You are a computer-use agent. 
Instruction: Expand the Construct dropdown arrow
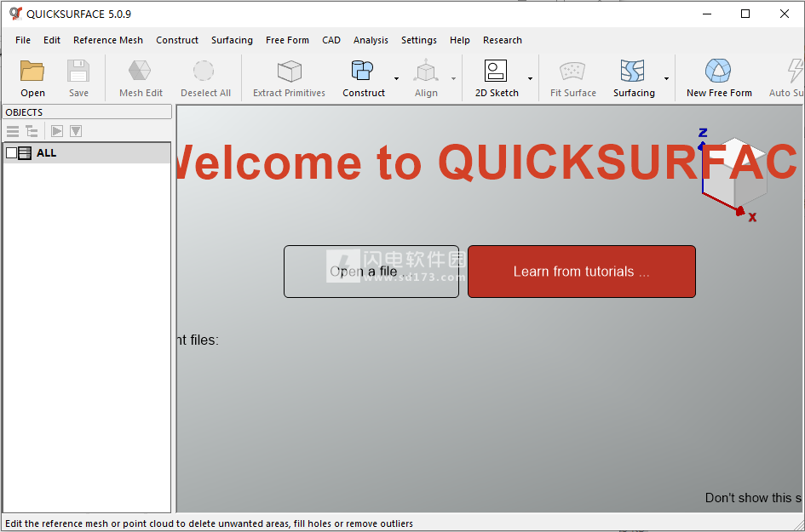(x=396, y=78)
